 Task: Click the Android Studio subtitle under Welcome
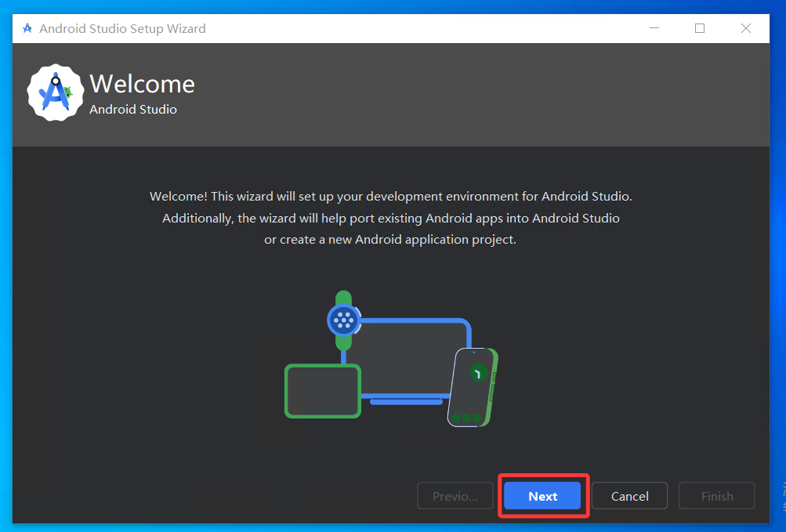pos(133,110)
